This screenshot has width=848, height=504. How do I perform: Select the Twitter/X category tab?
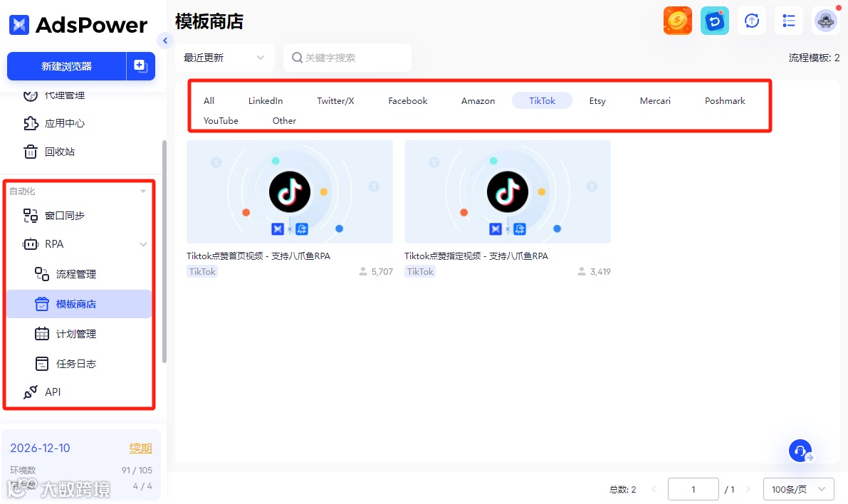[x=336, y=100]
